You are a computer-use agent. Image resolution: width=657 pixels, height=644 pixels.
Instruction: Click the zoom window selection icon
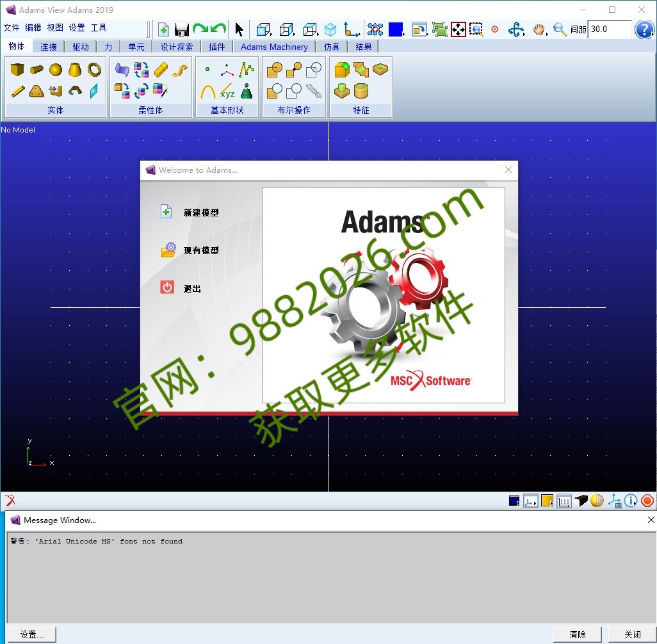(476, 29)
